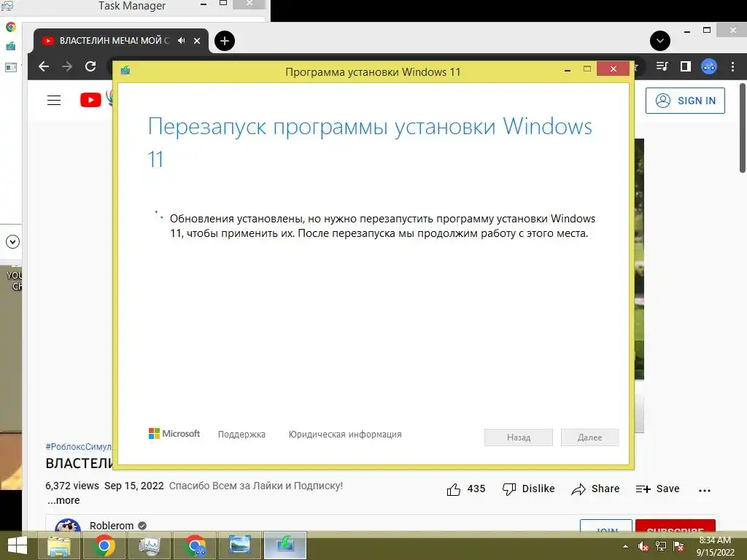The width and height of the screenshot is (747, 560).
Task: Reload the page in Chrome
Action: coord(90,66)
